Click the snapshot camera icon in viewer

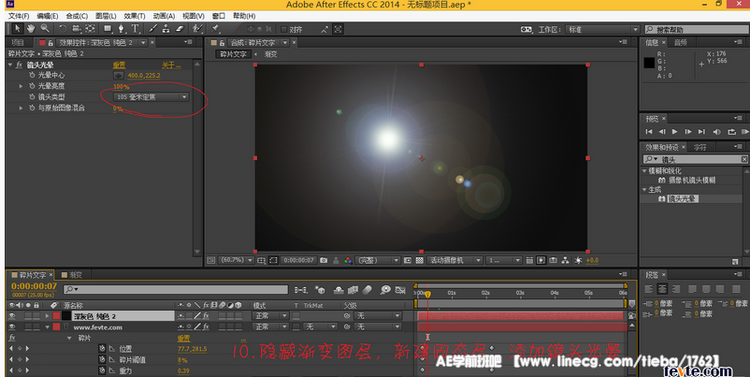click(324, 260)
